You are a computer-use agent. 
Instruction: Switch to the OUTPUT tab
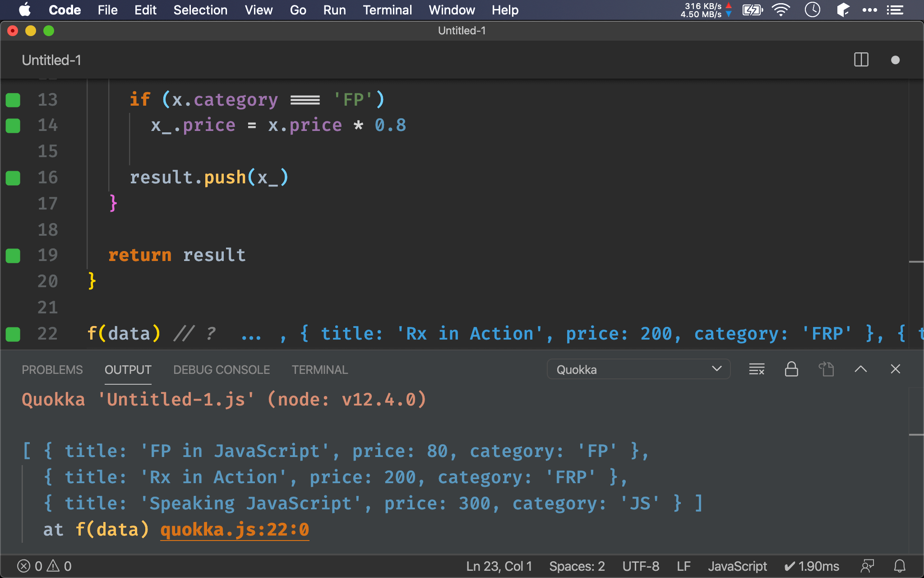[128, 369]
